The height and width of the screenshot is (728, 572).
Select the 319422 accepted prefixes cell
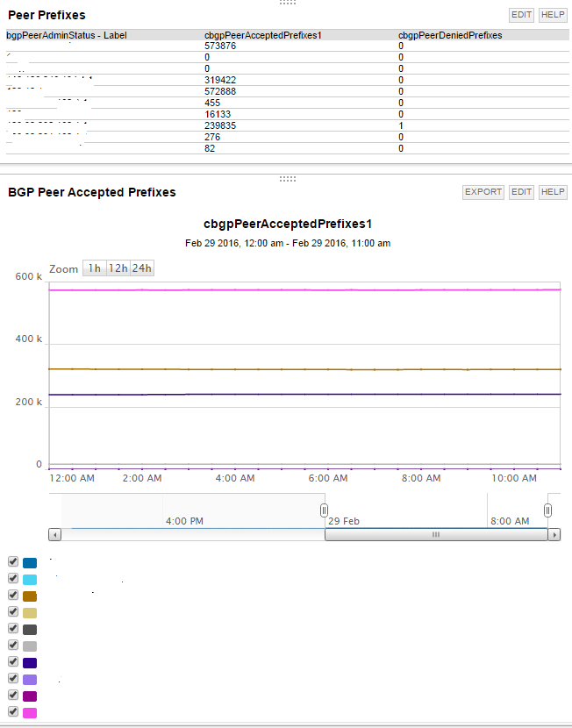[x=220, y=81]
